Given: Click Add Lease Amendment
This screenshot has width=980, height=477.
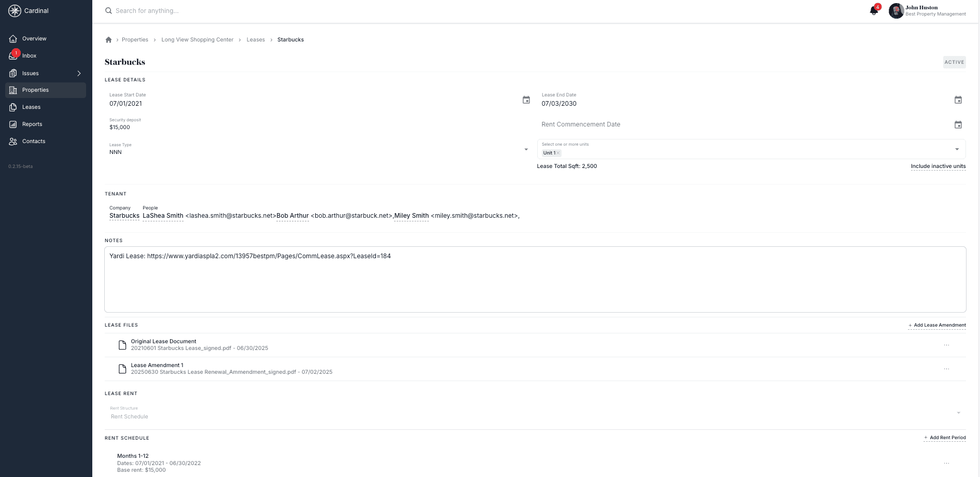Looking at the screenshot, I should pos(937,325).
